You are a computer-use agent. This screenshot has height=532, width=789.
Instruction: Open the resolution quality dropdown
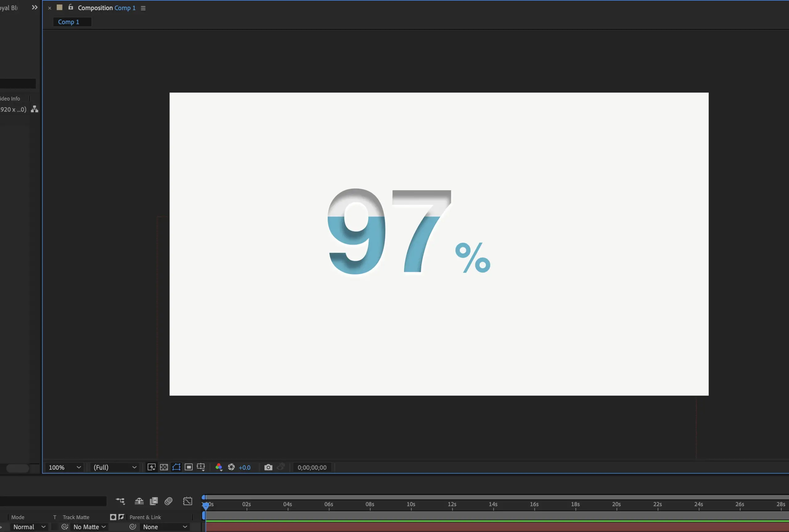tap(114, 467)
